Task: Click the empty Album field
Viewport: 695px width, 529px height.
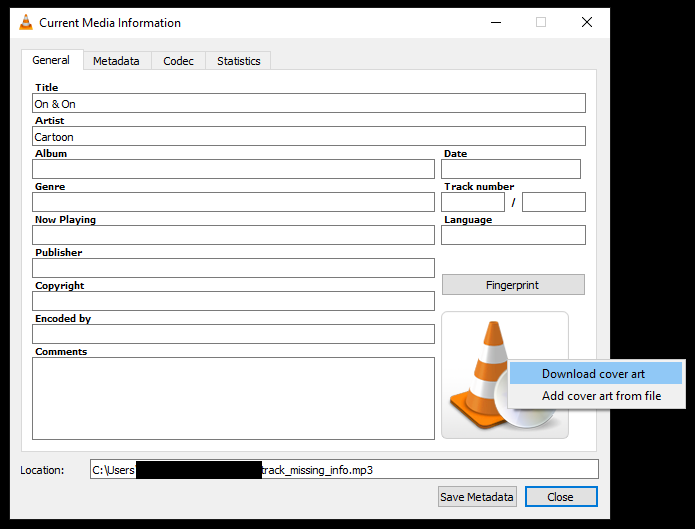Action: click(x=233, y=170)
